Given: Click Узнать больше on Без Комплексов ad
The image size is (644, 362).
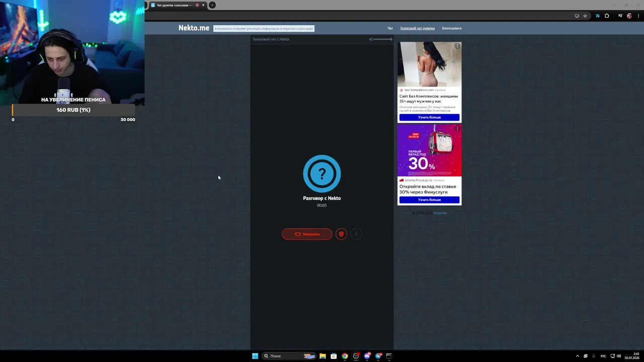Looking at the screenshot, I should 429,117.
